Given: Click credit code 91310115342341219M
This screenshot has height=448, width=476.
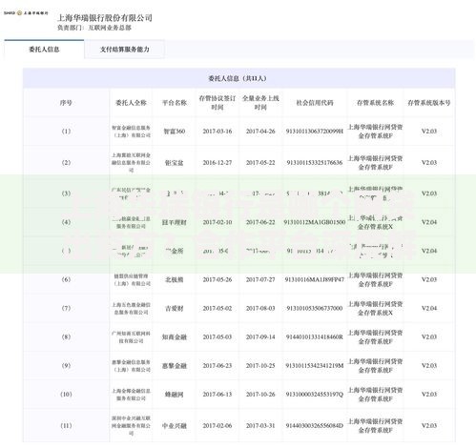Looking at the screenshot, I should pos(315,366).
